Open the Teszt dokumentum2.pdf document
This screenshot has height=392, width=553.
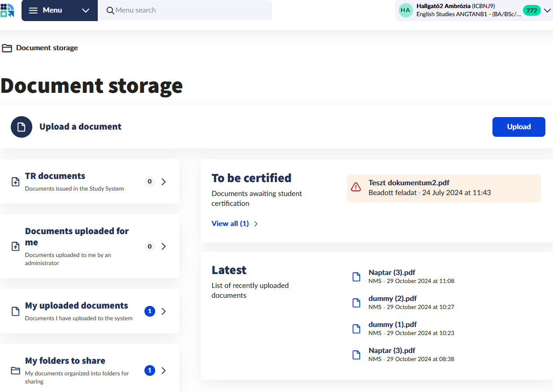coord(409,183)
